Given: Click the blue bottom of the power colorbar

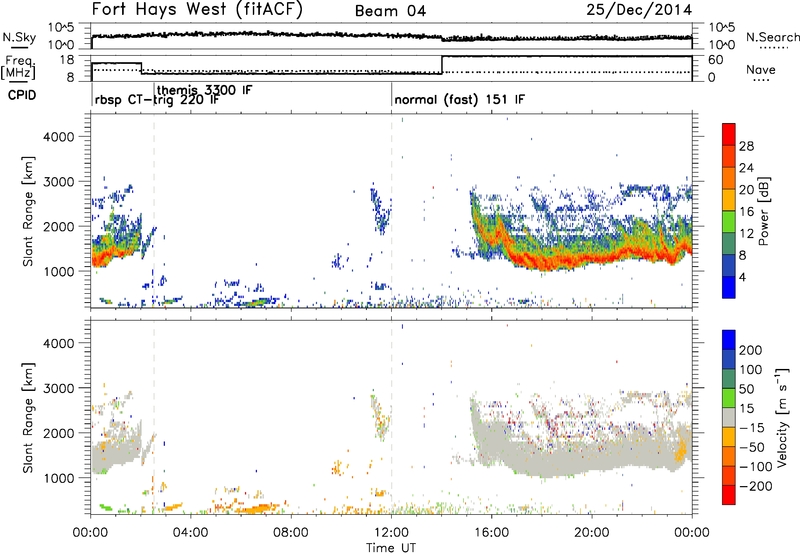Looking at the screenshot, I should [729, 287].
